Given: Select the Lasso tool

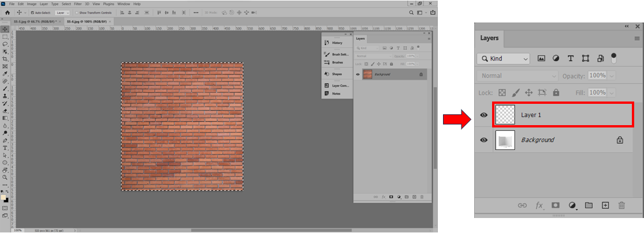Looking at the screenshot, I should coord(5,44).
